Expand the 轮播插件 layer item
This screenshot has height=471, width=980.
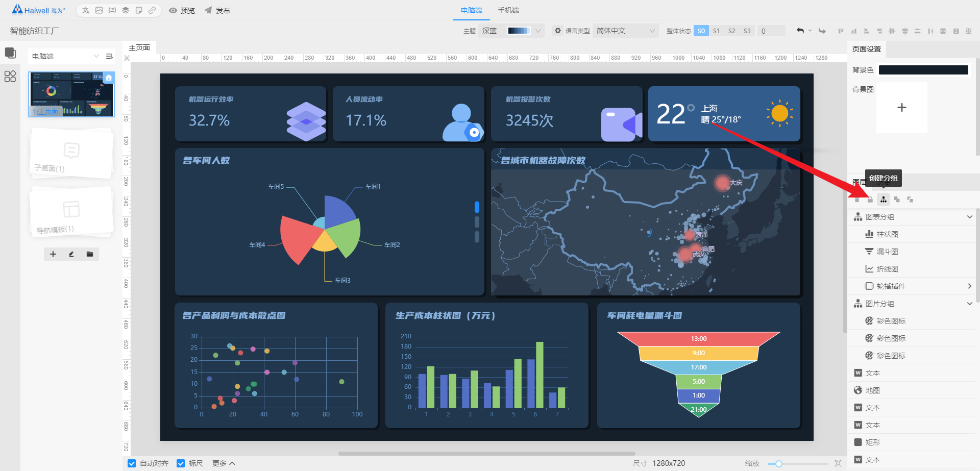969,286
